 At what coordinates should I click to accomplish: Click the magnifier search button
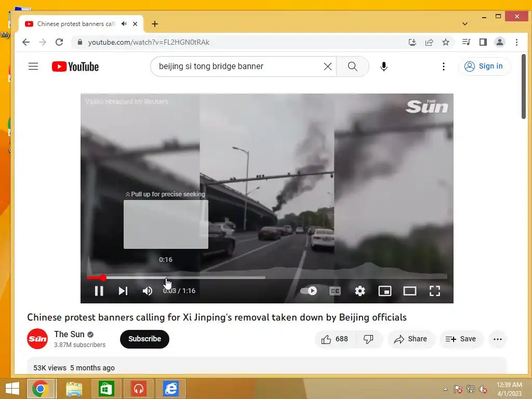tap(353, 66)
